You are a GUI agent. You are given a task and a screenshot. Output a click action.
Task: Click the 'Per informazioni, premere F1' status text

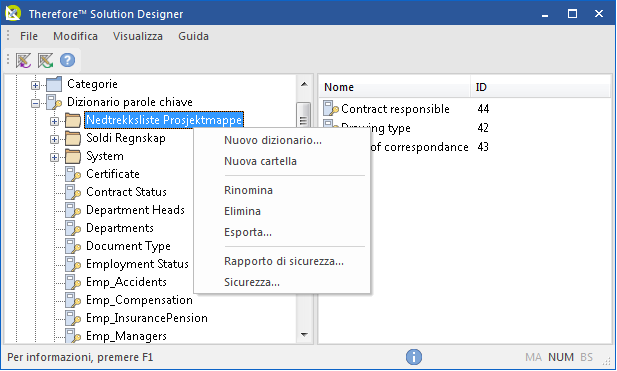[80, 357]
